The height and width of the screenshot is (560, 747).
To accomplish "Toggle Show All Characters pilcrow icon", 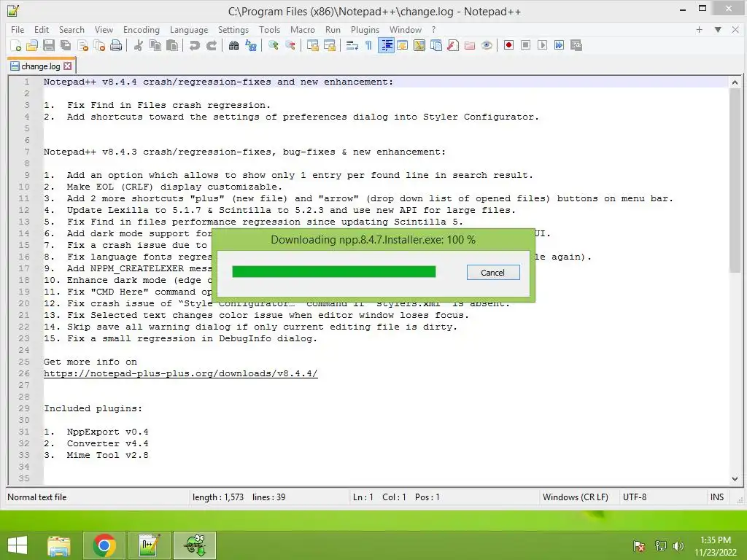I will click(x=368, y=45).
